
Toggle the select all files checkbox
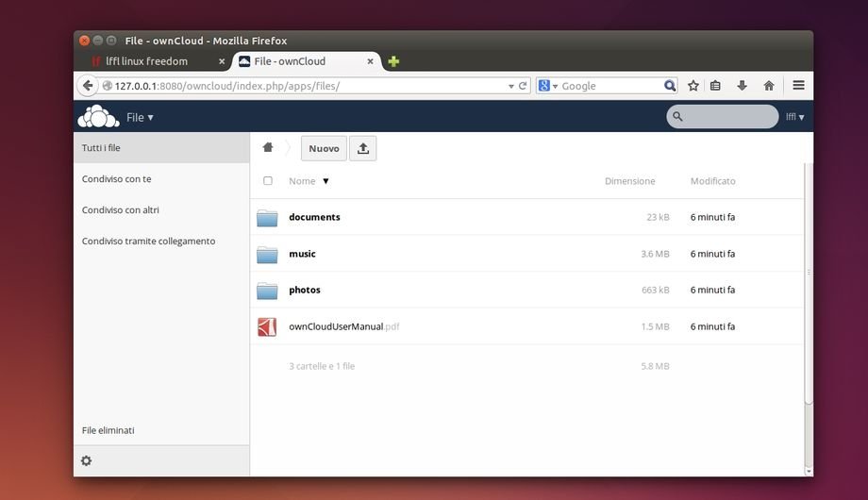point(268,181)
